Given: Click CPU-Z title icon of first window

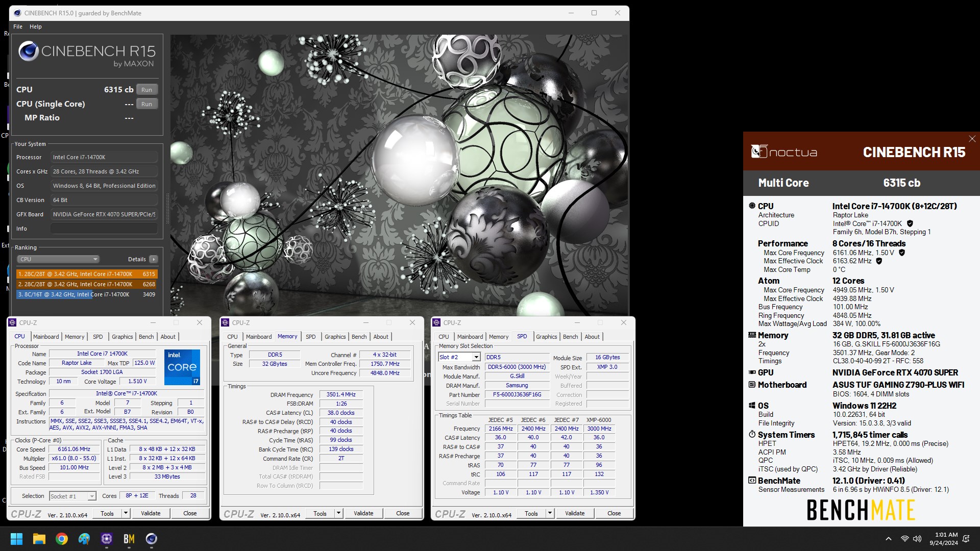Looking at the screenshot, I should (13, 322).
